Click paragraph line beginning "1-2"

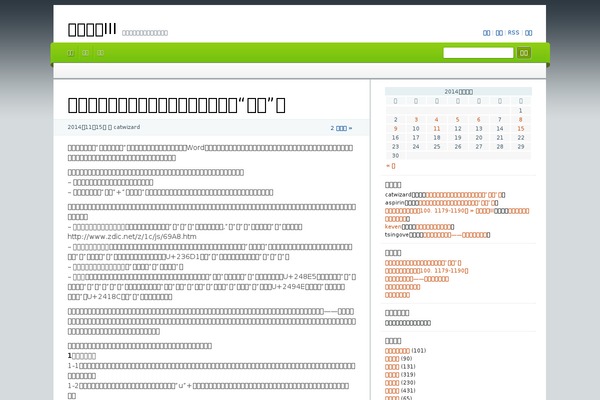[208, 391]
